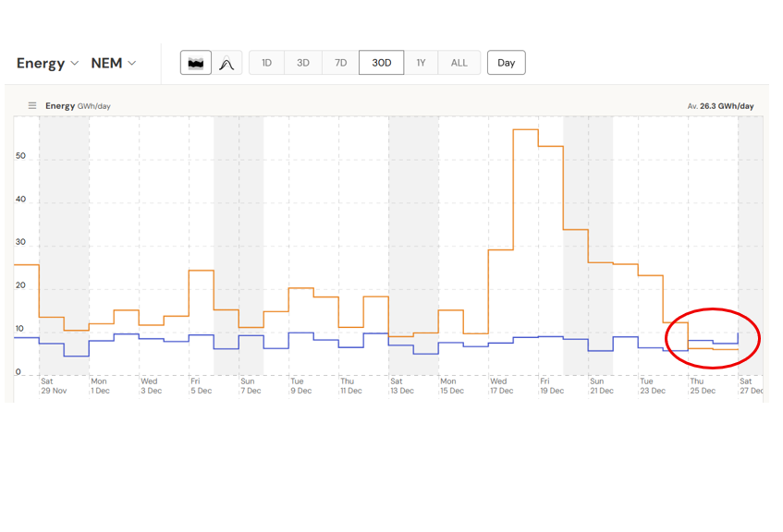This screenshot has height=532, width=783.
Task: Click the Energy GWh/day chart title
Action: pyautogui.click(x=78, y=106)
